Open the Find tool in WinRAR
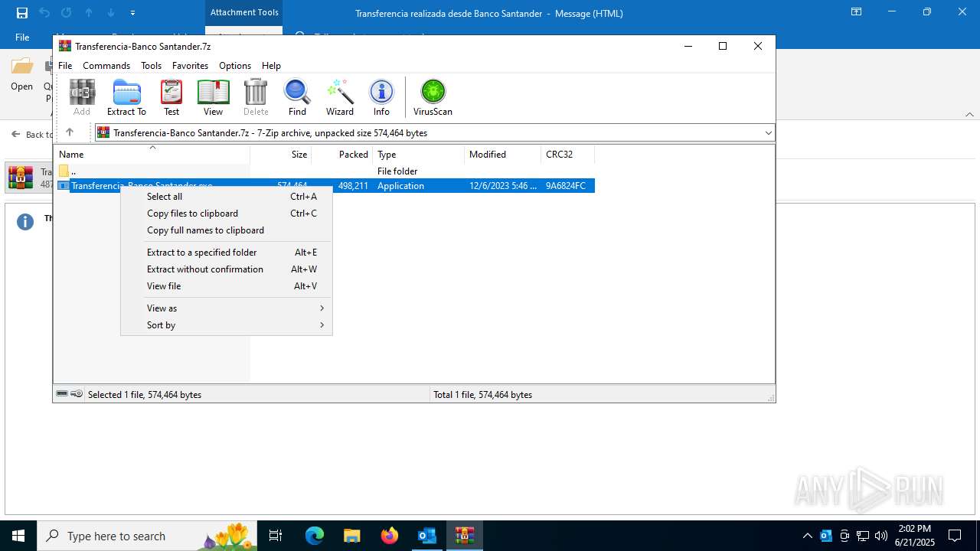The height and width of the screenshot is (551, 980). (297, 98)
